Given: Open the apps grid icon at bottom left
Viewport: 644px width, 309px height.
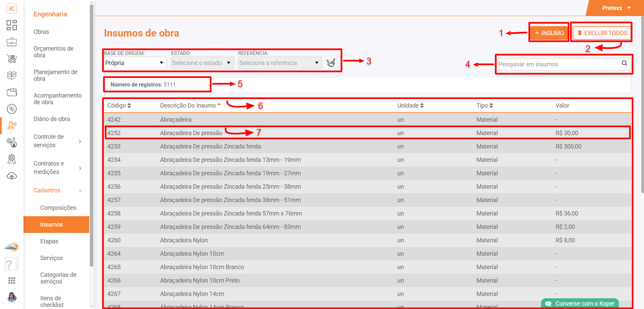Looking at the screenshot, I should 12,281.
